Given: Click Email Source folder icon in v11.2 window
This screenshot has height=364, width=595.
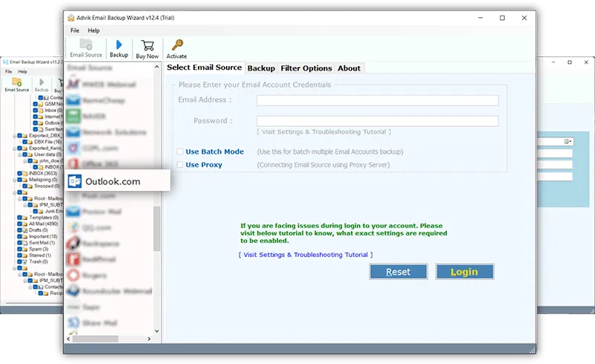Looking at the screenshot, I should pos(16,82).
